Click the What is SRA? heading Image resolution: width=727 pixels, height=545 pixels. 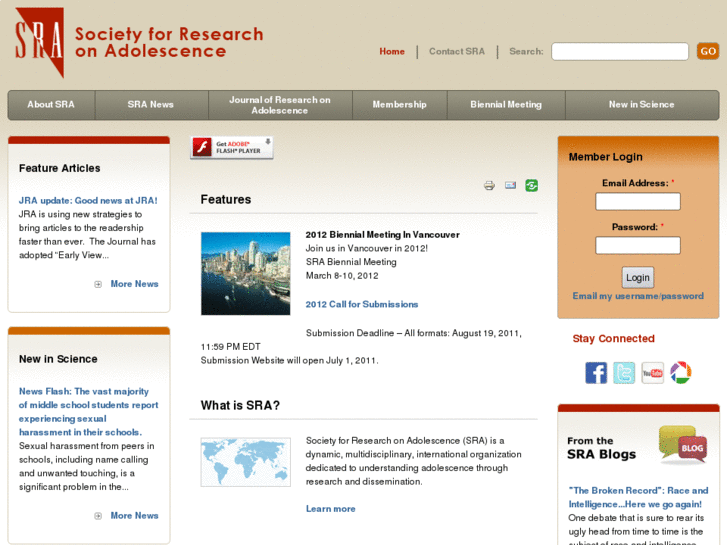point(240,405)
